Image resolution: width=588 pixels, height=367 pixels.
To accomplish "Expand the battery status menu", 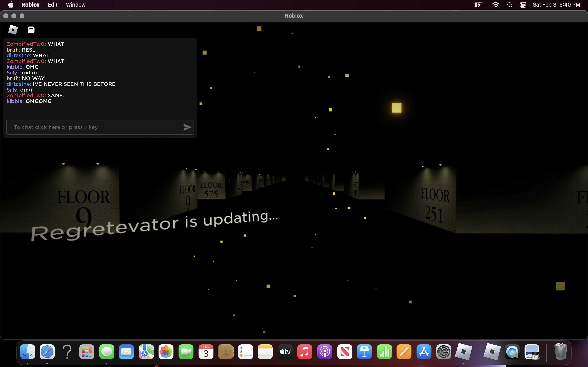I will coord(479,5).
